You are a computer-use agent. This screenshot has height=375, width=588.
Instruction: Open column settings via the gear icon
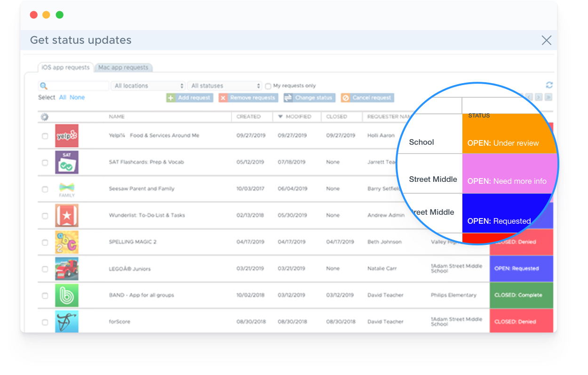[45, 117]
